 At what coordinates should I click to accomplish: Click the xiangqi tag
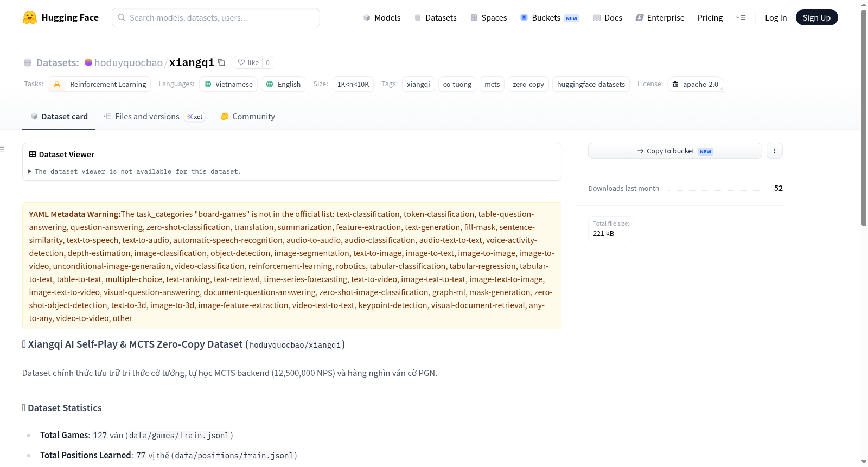[x=418, y=84]
